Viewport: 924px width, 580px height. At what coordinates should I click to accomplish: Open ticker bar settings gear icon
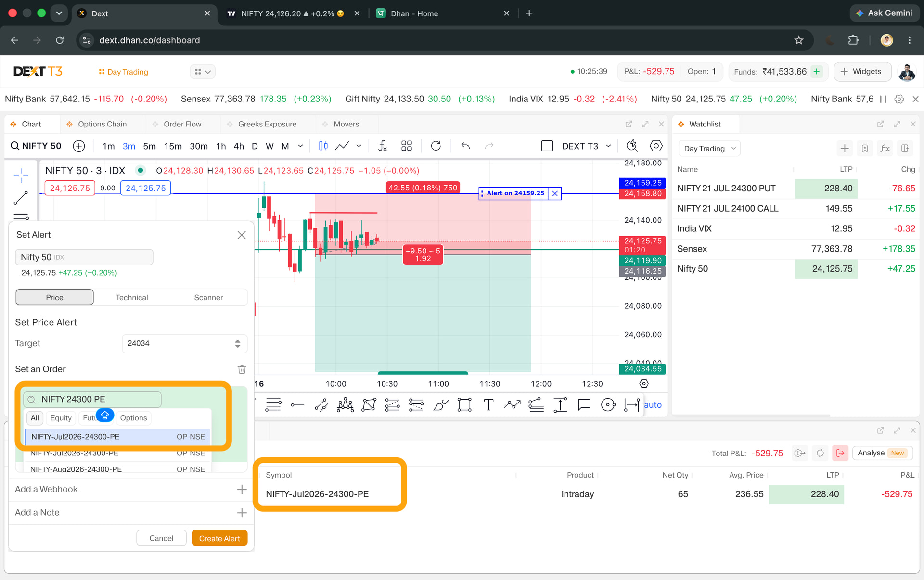click(x=899, y=99)
